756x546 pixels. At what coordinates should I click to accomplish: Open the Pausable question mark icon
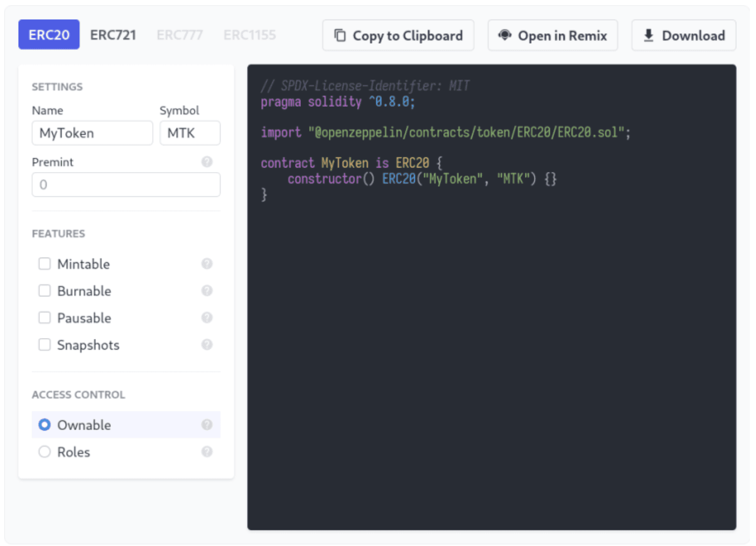(x=207, y=318)
